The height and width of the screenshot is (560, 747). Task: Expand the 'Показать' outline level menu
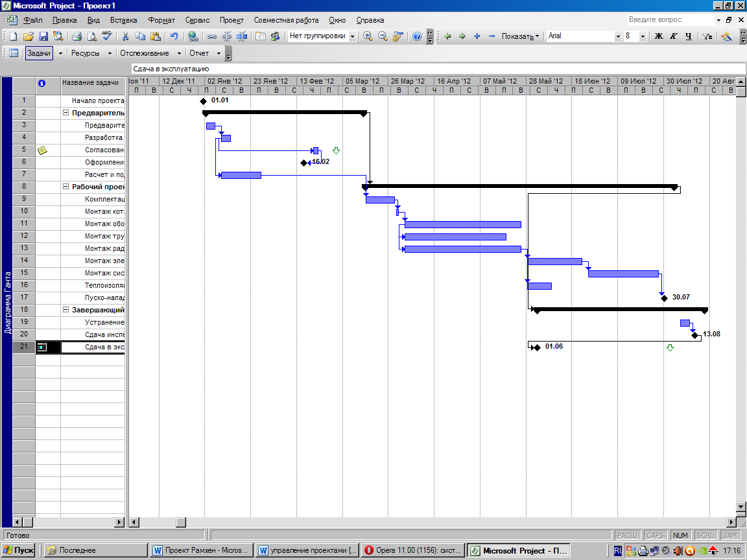pos(520,36)
